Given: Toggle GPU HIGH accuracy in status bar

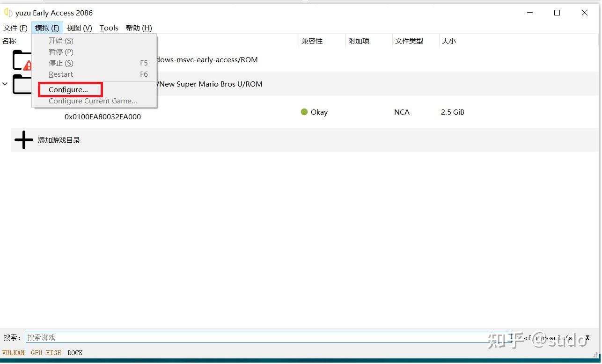Looking at the screenshot, I should (45, 353).
